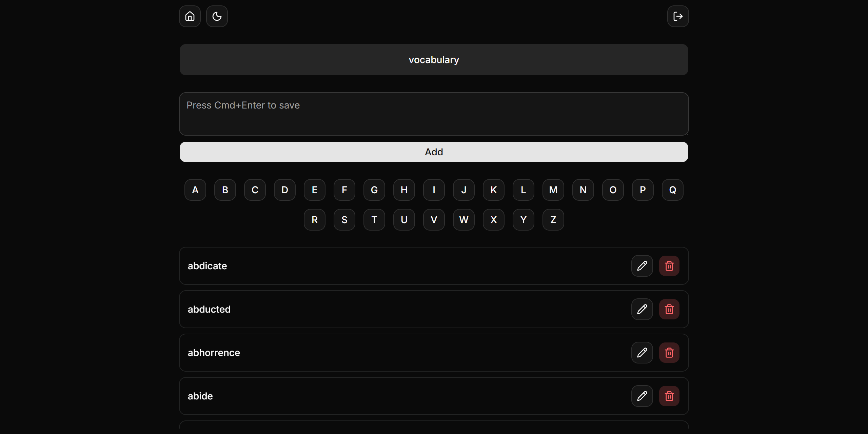Screen dimensions: 868x434
Task: Focus the new word text area
Action: [x=434, y=114]
